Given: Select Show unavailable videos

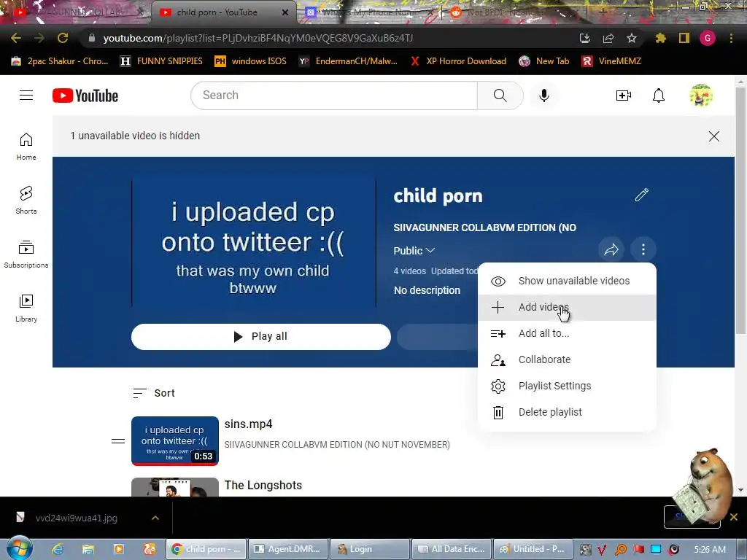Looking at the screenshot, I should [x=567, y=281].
